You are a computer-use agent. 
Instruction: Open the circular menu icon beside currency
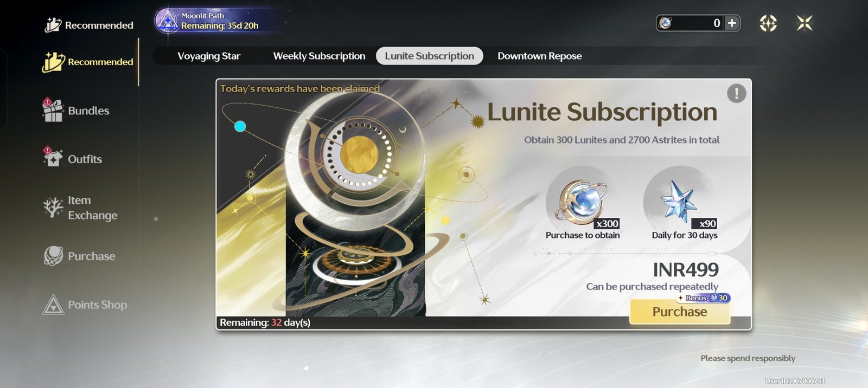(x=768, y=23)
